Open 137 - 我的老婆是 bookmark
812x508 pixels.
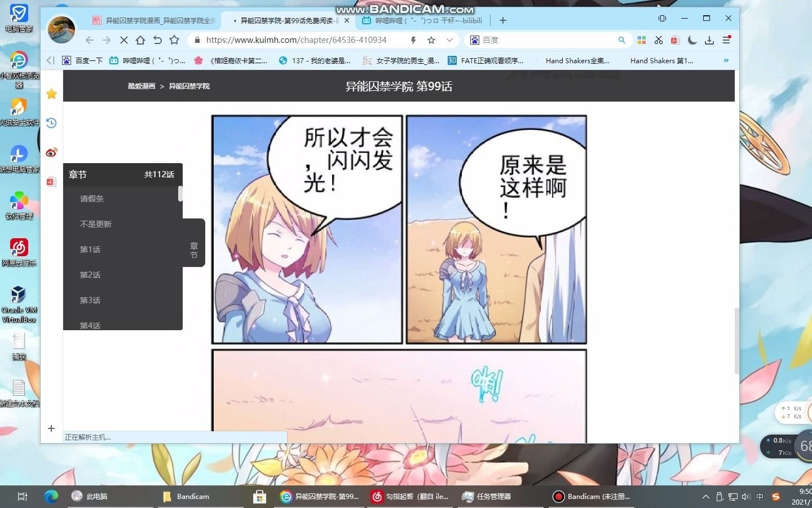(315, 60)
